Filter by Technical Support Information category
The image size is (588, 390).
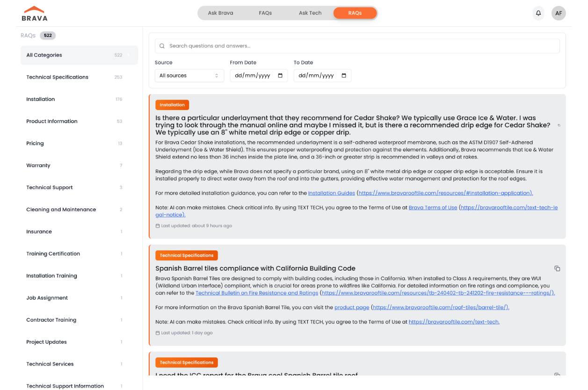79,386
